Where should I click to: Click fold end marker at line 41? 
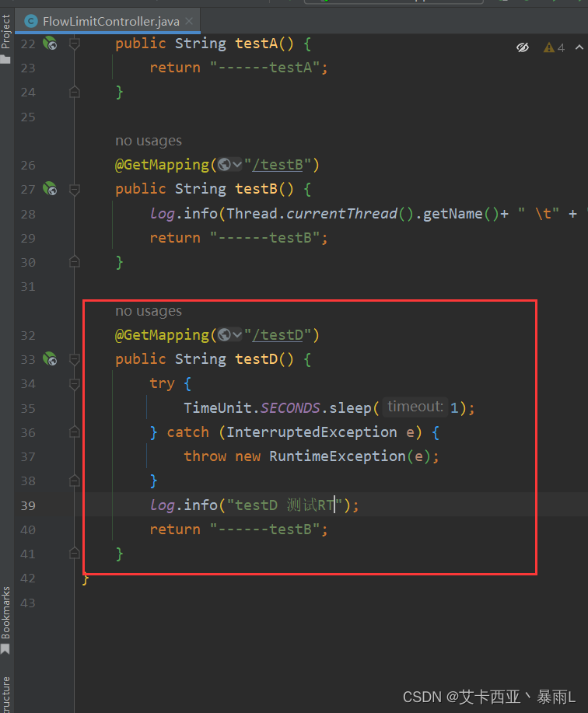click(x=75, y=554)
